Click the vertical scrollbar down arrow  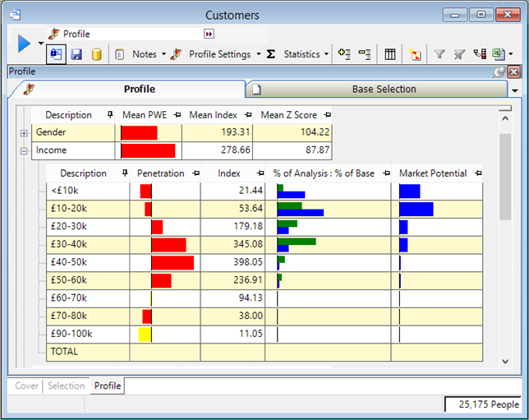coord(506,361)
